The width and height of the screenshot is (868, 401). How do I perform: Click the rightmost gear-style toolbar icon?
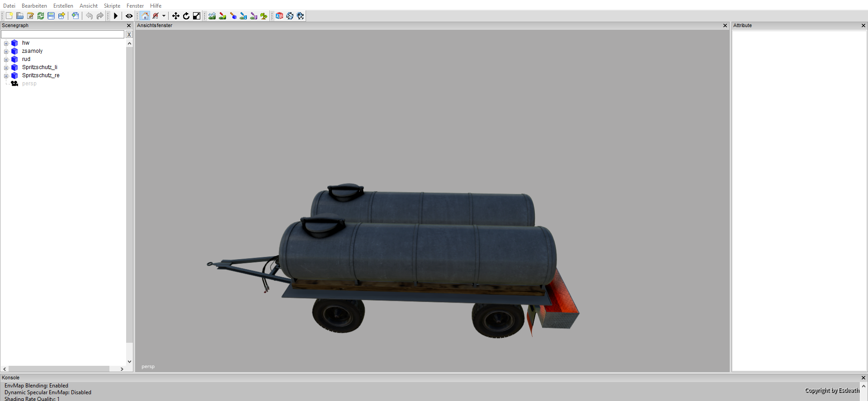(300, 16)
